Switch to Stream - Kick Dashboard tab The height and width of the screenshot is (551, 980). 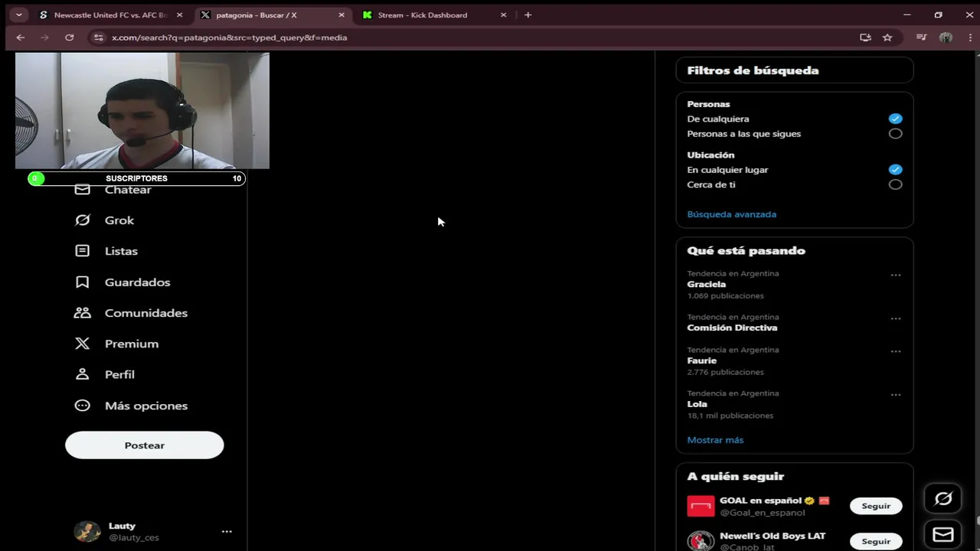click(434, 15)
